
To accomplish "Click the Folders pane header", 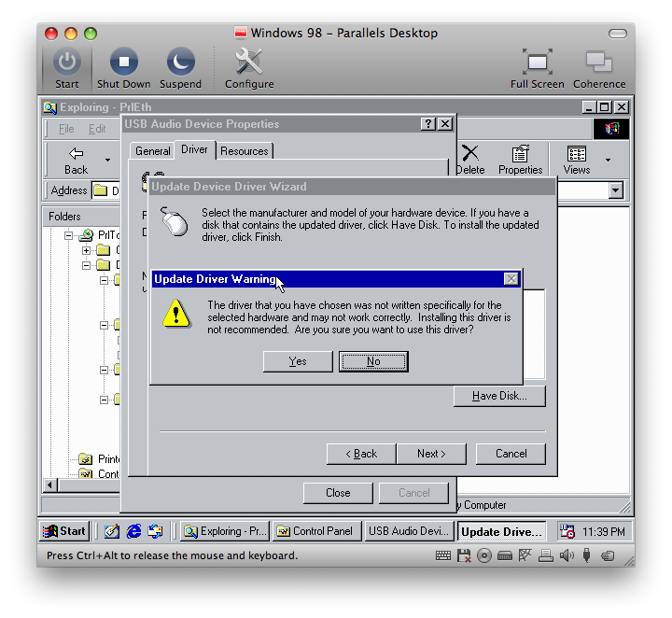I will coord(81,217).
